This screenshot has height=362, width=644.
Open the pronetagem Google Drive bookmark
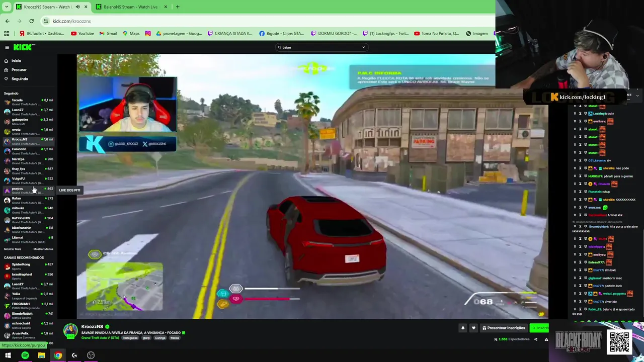179,34
